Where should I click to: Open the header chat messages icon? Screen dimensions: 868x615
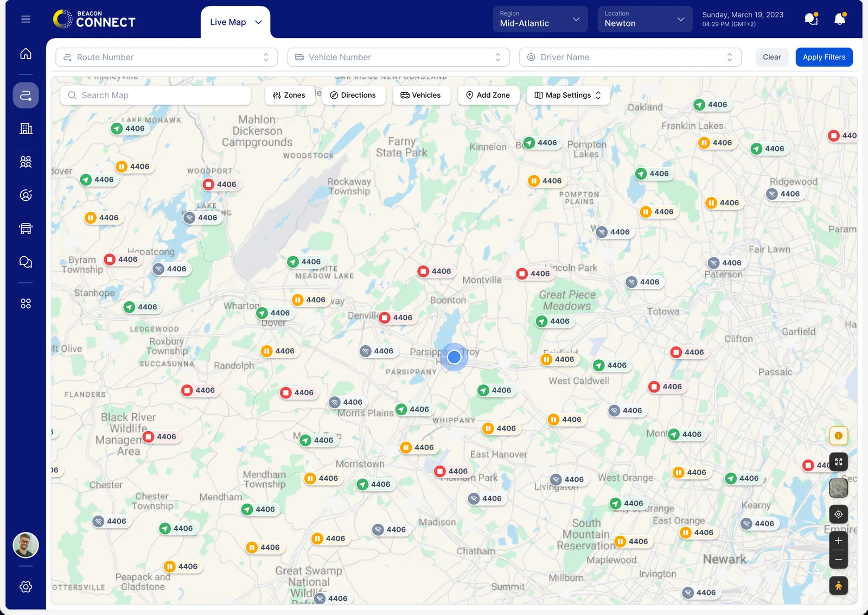(x=811, y=19)
